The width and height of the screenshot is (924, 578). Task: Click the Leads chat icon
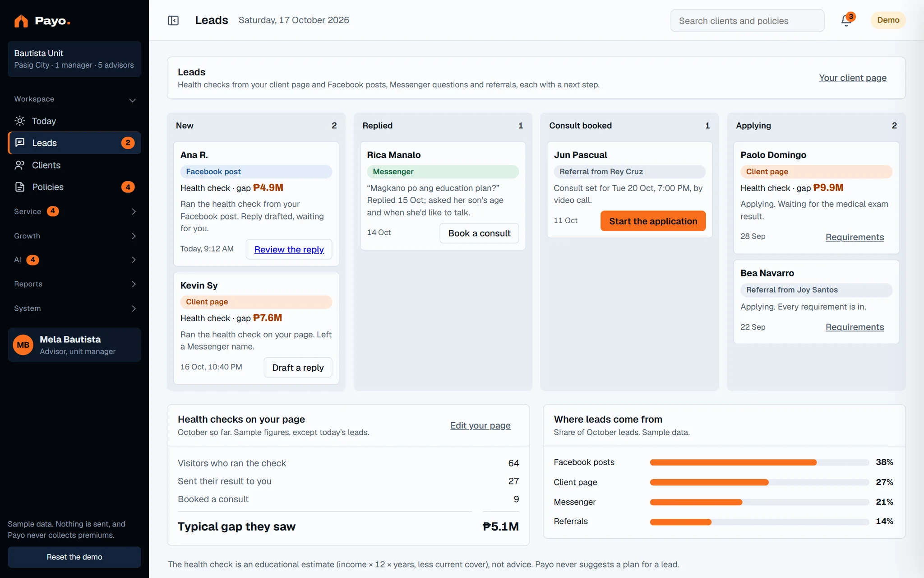point(20,143)
